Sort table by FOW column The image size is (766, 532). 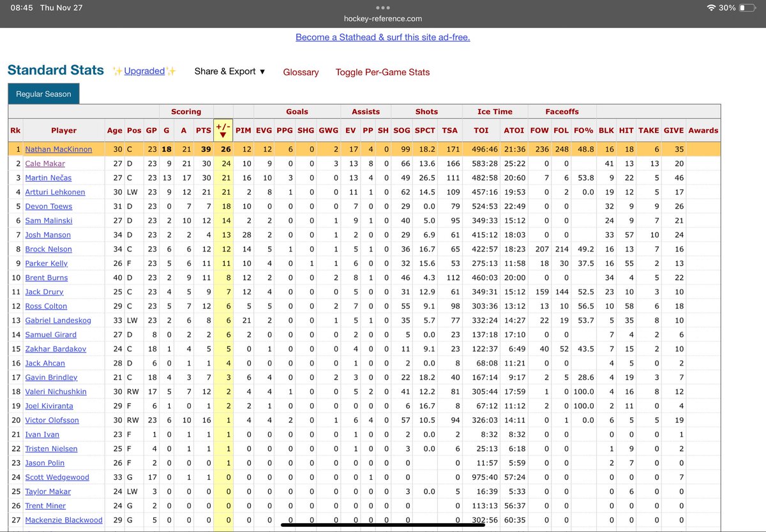539,130
